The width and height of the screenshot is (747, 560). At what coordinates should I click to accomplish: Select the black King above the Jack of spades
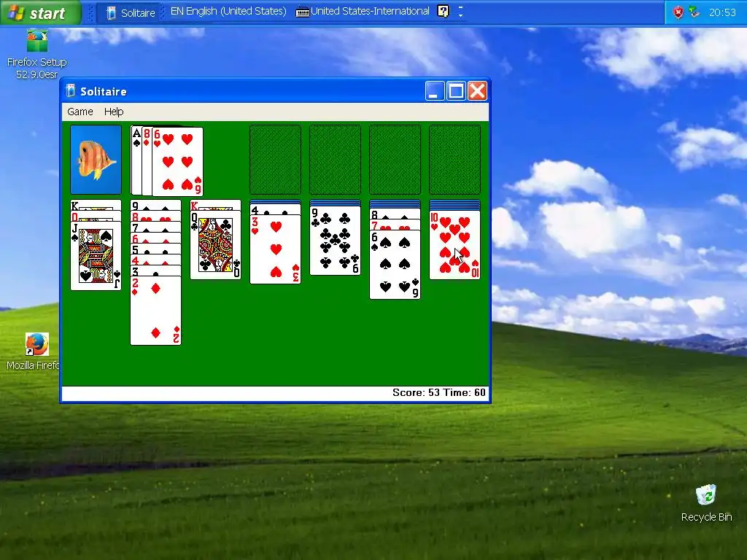[96, 205]
